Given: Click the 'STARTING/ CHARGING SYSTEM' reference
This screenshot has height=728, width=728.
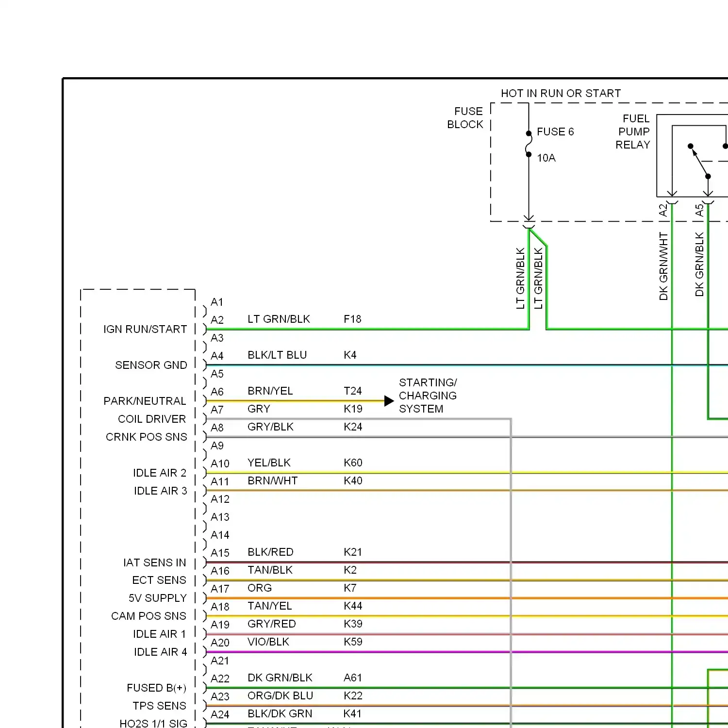Looking at the screenshot, I should coord(428,396).
